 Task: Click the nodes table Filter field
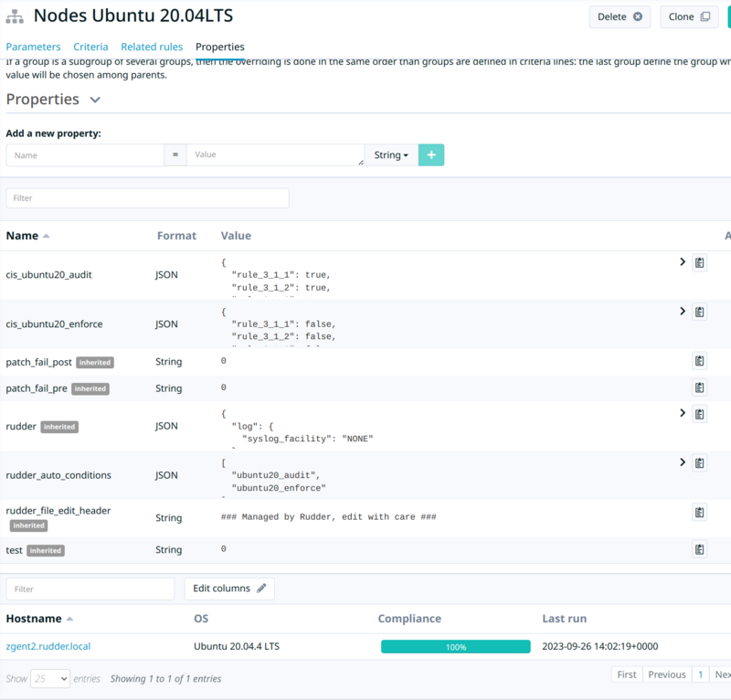[90, 589]
